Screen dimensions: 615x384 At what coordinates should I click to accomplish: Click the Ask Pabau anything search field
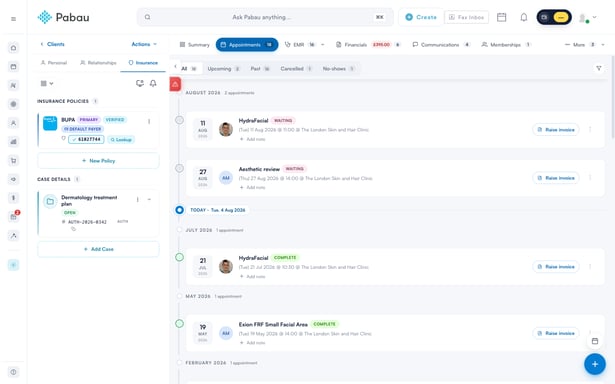[x=265, y=17]
